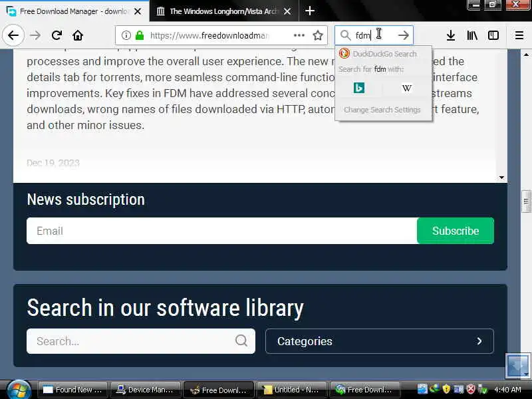Grab the page vertical scrollbar thumb
Image resolution: width=532 pixels, height=399 pixels.
pos(526,201)
